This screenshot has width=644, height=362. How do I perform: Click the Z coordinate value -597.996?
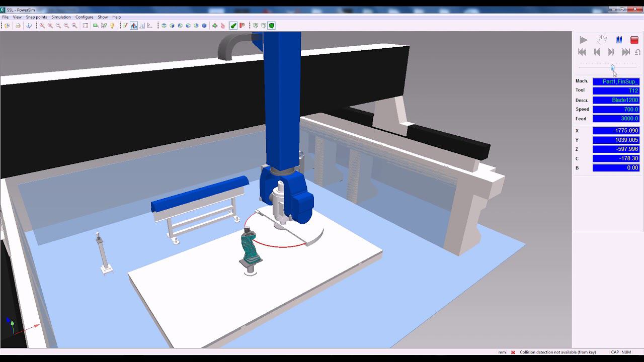pyautogui.click(x=616, y=149)
